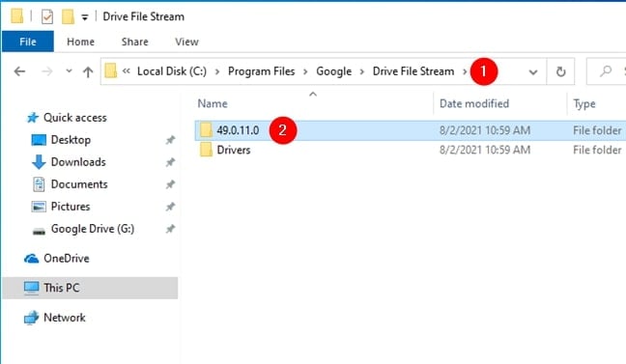Open Network in navigation pane

pos(65,318)
